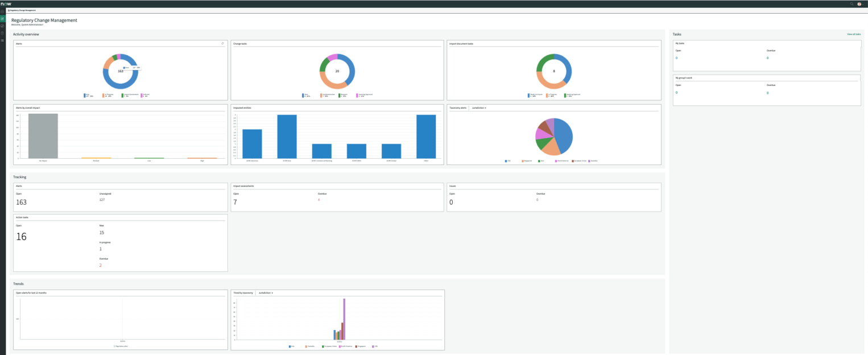Screen dimensions: 868x355
Task: Open the clipboard icon in left sidebar
Action: [x=2, y=33]
